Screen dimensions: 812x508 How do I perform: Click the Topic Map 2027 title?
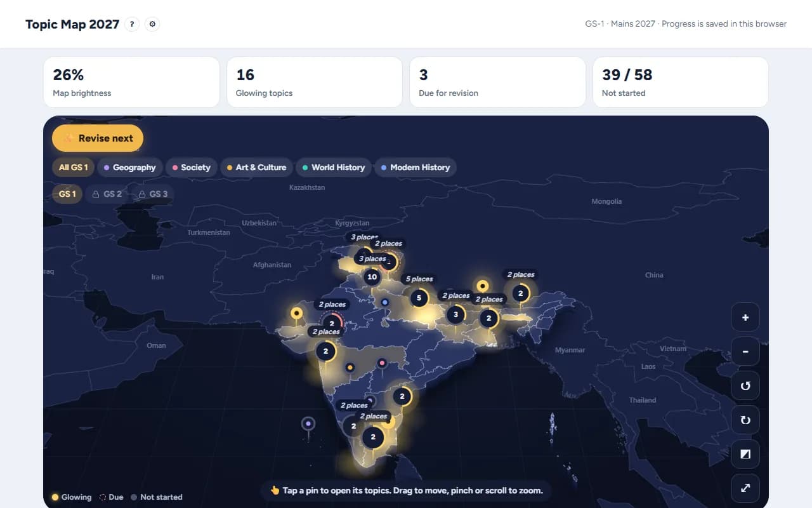tap(72, 24)
